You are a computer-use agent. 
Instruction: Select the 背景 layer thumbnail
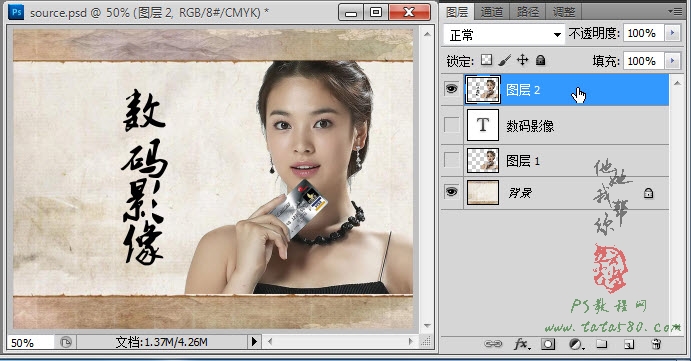tap(483, 193)
